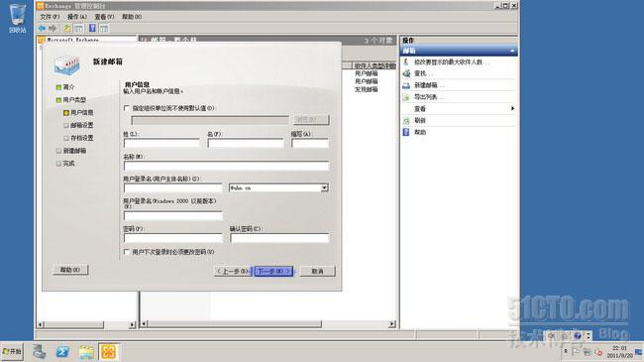Tick 用户下次登录时必须更改密码 checkbox
The height and width of the screenshot is (362, 644).
tap(127, 252)
